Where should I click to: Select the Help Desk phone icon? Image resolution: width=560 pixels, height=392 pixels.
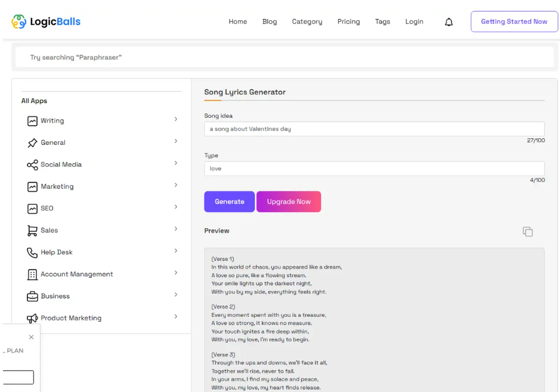tap(33, 252)
